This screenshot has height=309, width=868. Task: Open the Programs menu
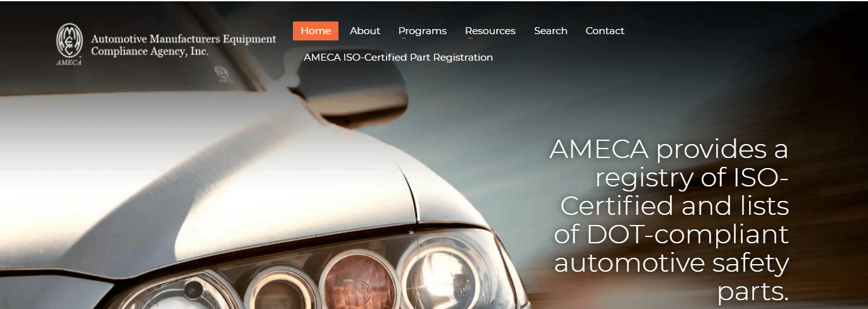click(423, 31)
